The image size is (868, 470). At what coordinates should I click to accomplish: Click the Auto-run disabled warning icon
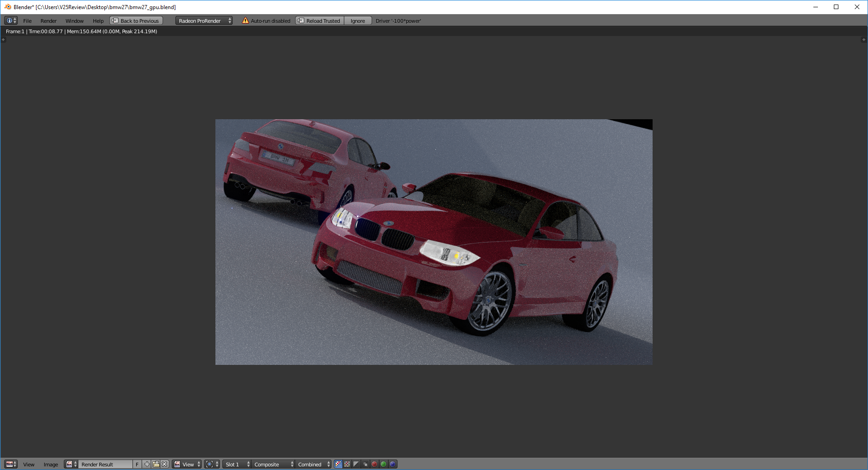[245, 20]
